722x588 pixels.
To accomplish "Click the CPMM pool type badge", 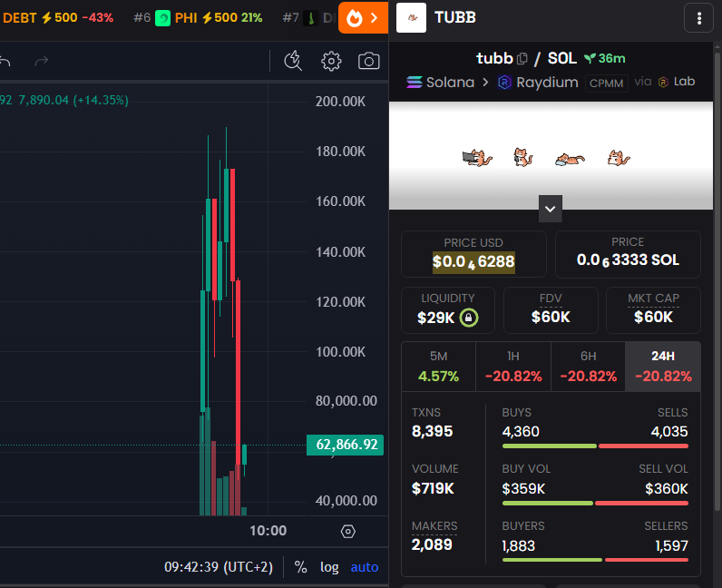I will point(607,83).
